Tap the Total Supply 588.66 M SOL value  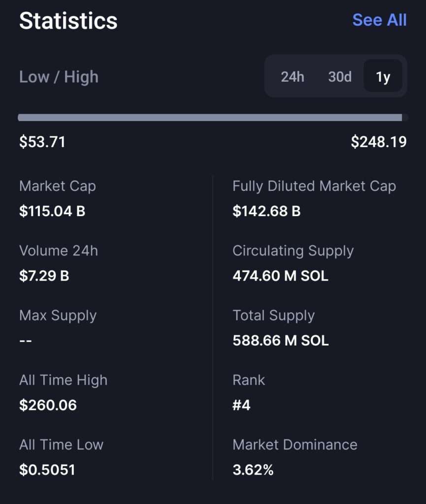click(280, 341)
